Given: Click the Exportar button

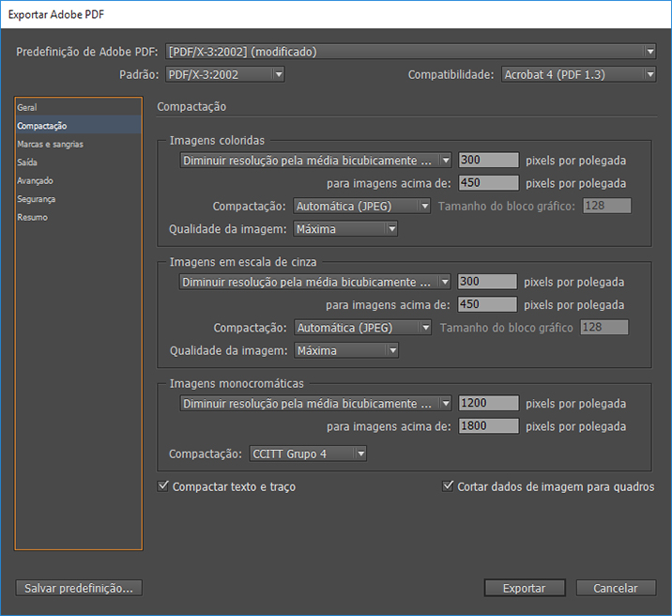Looking at the screenshot, I should click(524, 588).
